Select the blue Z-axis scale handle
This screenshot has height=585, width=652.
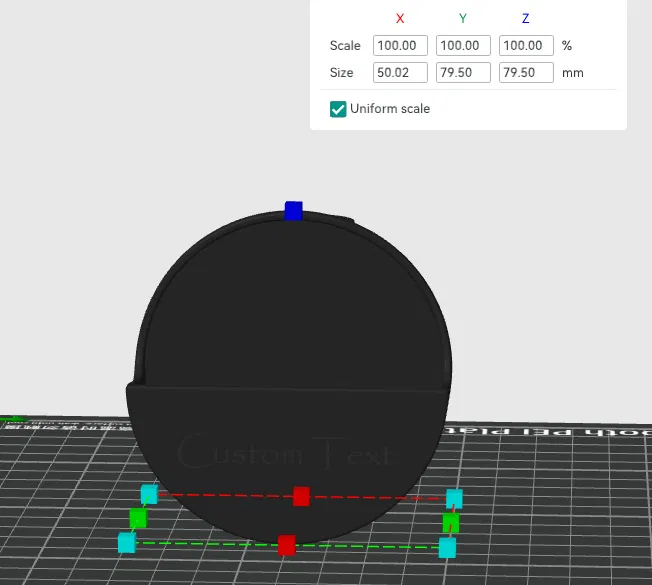(x=294, y=210)
